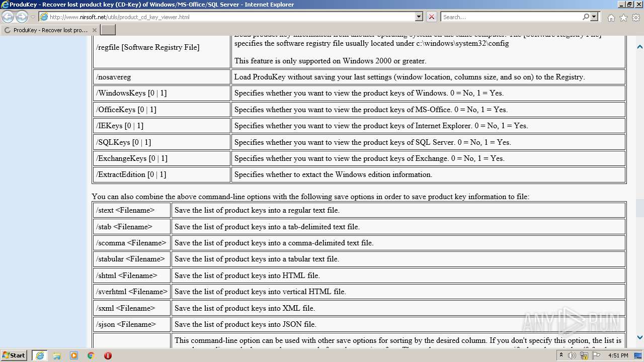Open File Explorer folder in taskbar
Viewport: 644px width, 362px height.
pyautogui.click(x=57, y=355)
